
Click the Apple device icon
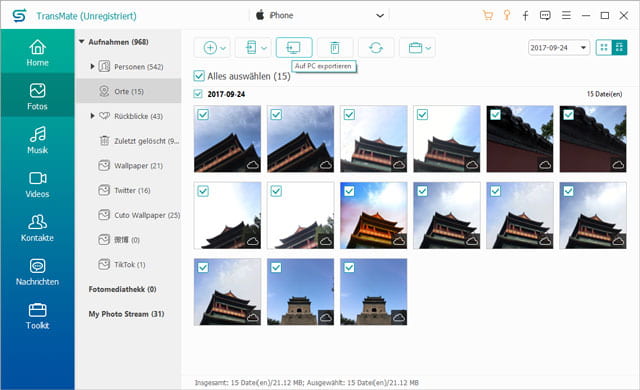pos(260,15)
